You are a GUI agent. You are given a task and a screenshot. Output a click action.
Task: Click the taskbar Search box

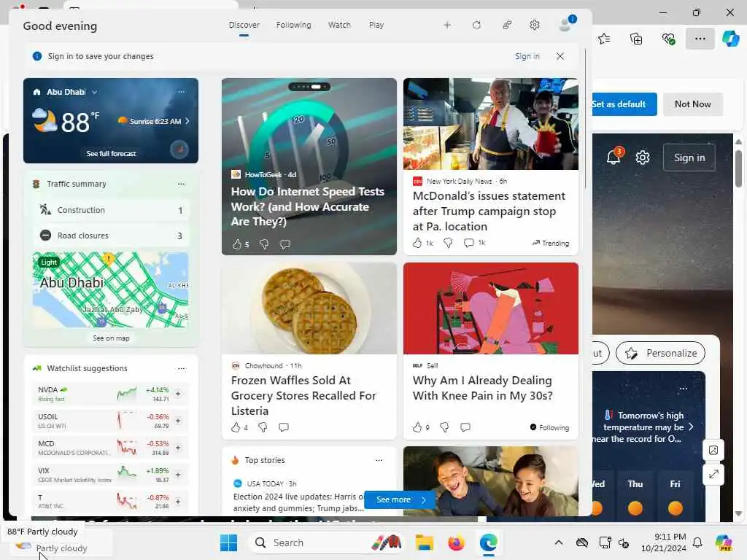tap(325, 542)
